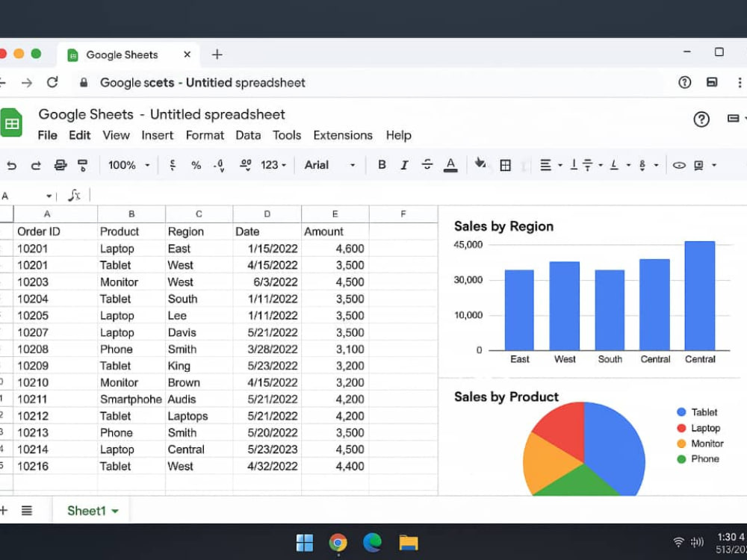This screenshot has width=747, height=560.
Task: Open the text color picker
Action: click(450, 165)
